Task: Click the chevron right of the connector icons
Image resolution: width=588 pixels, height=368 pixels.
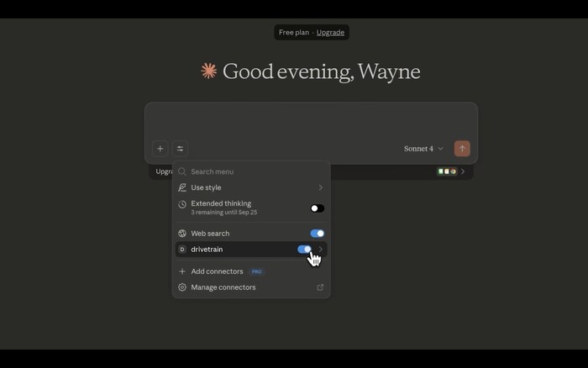Action: pos(463,171)
